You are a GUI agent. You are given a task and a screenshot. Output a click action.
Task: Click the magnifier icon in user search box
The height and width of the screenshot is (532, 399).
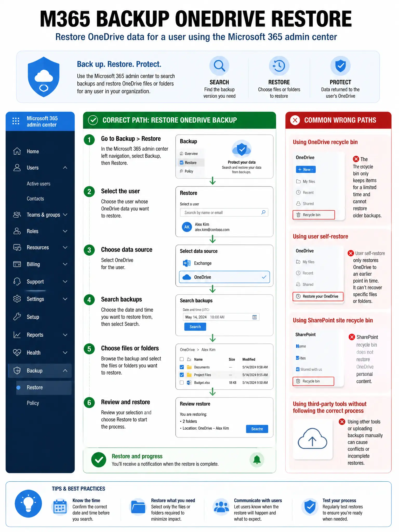263,212
